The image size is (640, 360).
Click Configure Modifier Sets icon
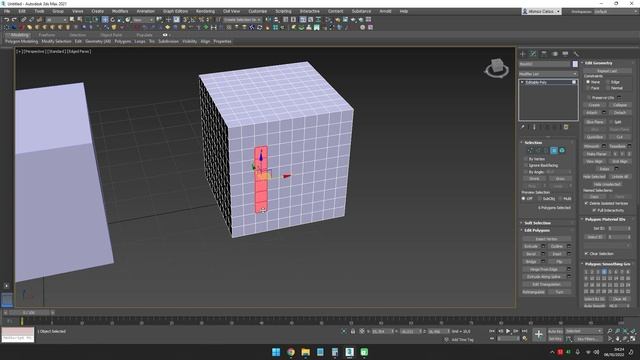tap(566, 127)
